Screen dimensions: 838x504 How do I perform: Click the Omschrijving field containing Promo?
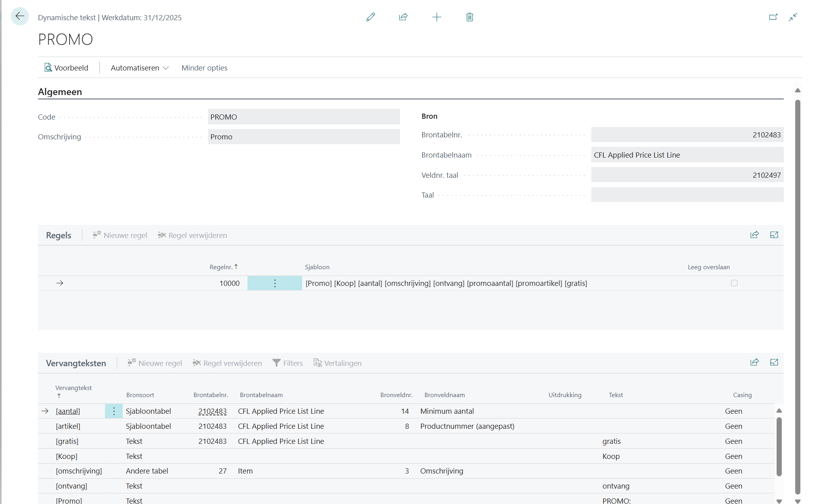coord(303,137)
